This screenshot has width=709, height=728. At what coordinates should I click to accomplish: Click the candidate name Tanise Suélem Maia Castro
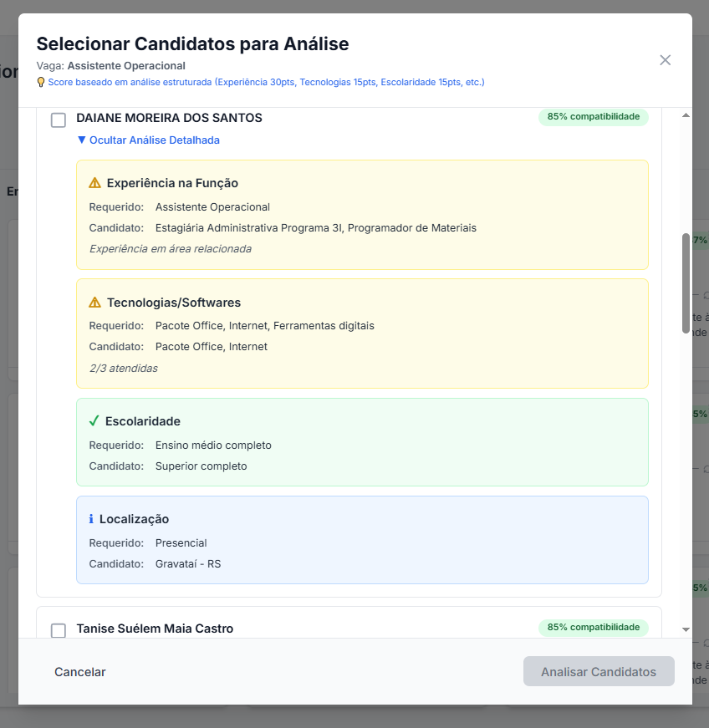pyautogui.click(x=155, y=629)
